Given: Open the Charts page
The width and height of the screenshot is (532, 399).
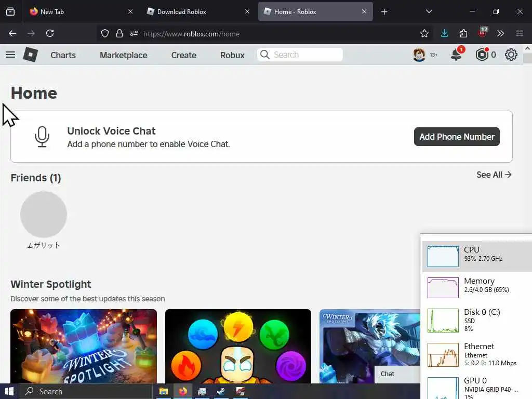Looking at the screenshot, I should coord(63,55).
